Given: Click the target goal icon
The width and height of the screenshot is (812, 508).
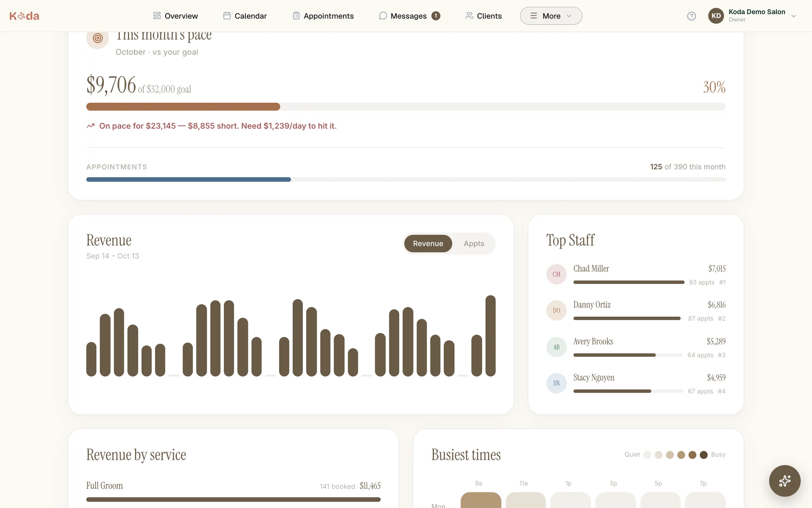Looking at the screenshot, I should [x=97, y=38].
